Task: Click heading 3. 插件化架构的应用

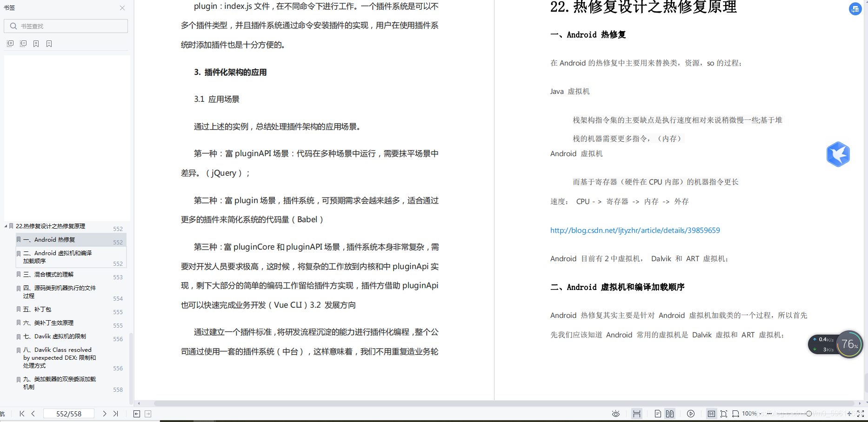Action: [x=230, y=72]
